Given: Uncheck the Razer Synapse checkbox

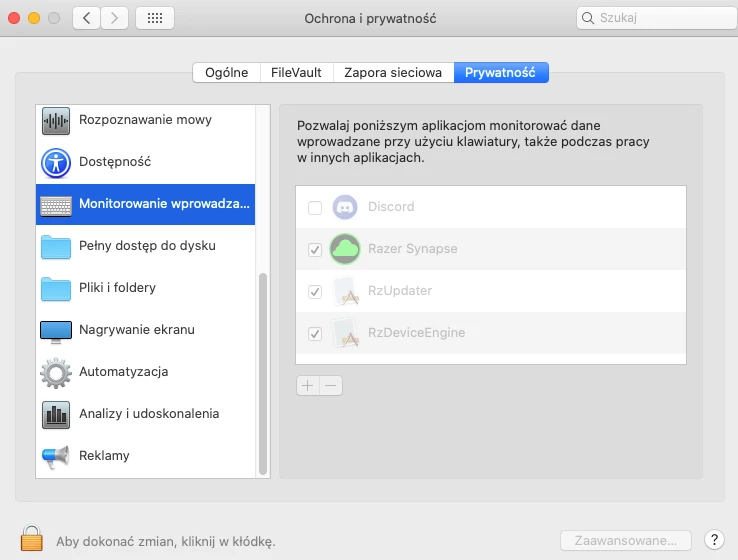Looking at the screenshot, I should [x=315, y=249].
